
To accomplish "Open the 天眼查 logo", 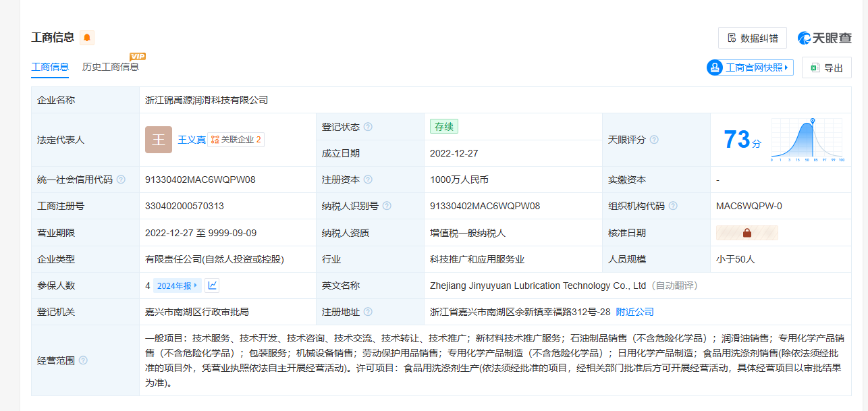I will 824,38.
